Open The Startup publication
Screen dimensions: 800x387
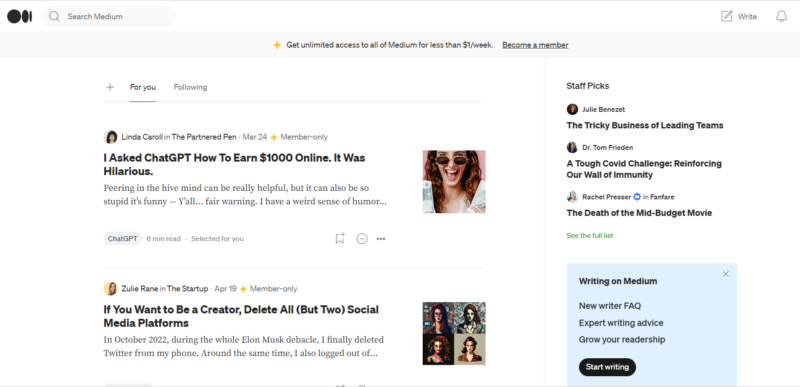(187, 289)
